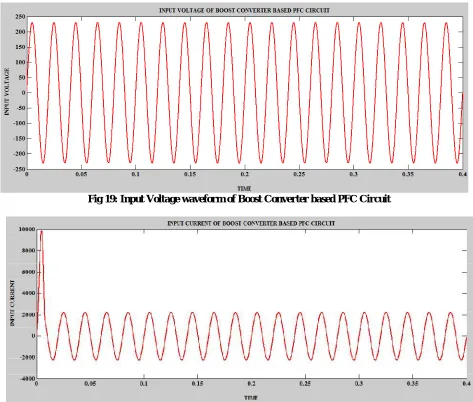
Task: Click the 6000 tick on current axis
Action: tap(28, 272)
